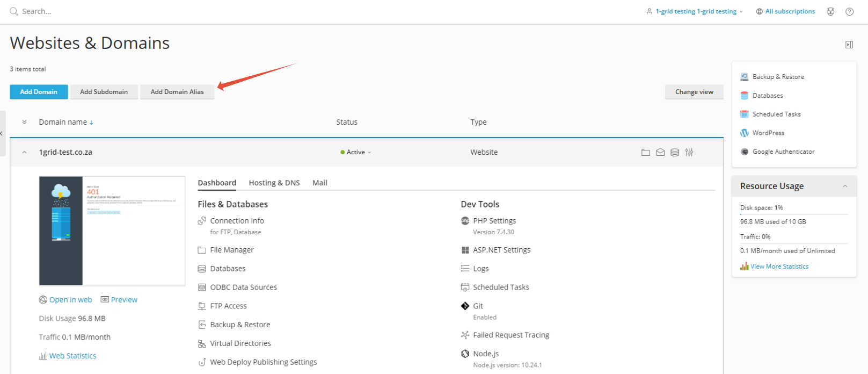
Task: Click the ODBC Data Sources icon
Action: 202,287
